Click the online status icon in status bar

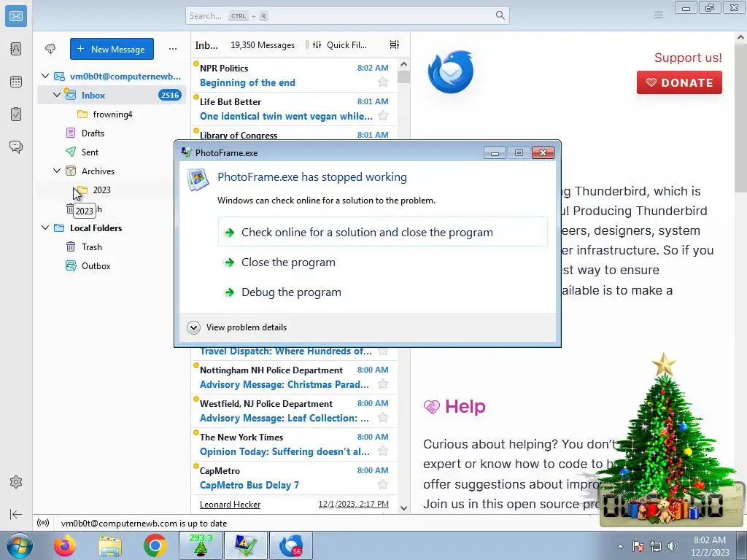(x=43, y=523)
